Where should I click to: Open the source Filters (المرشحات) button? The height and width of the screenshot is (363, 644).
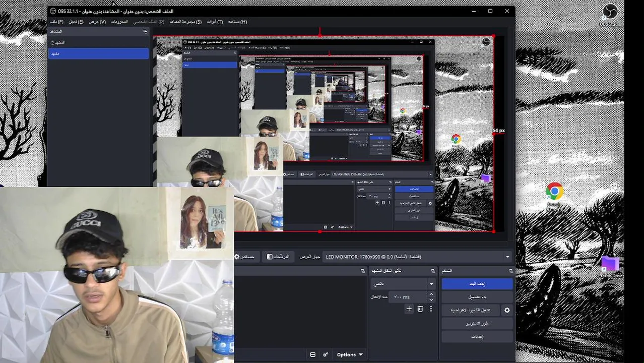[278, 257]
